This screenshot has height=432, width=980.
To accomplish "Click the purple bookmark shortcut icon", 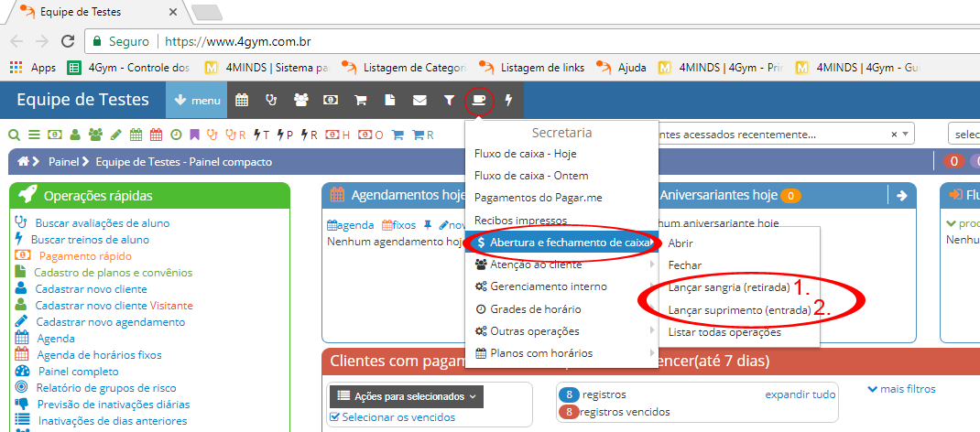I will (194, 135).
